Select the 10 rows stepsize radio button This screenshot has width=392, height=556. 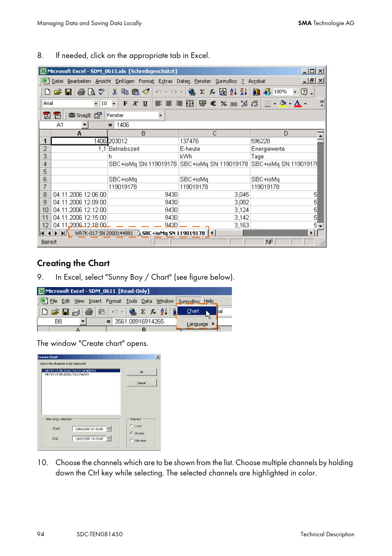[131, 433]
